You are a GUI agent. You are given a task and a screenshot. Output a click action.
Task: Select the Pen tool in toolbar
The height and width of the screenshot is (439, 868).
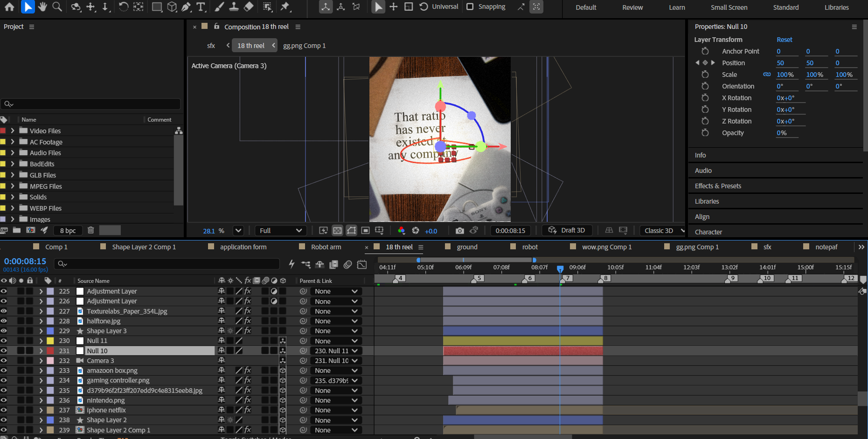(186, 7)
